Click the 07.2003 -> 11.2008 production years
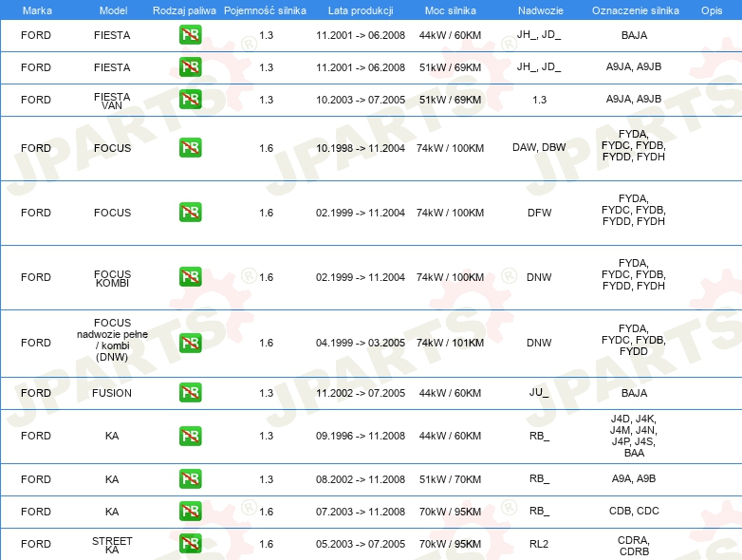Screen dimensions: 742x560 tap(361, 512)
